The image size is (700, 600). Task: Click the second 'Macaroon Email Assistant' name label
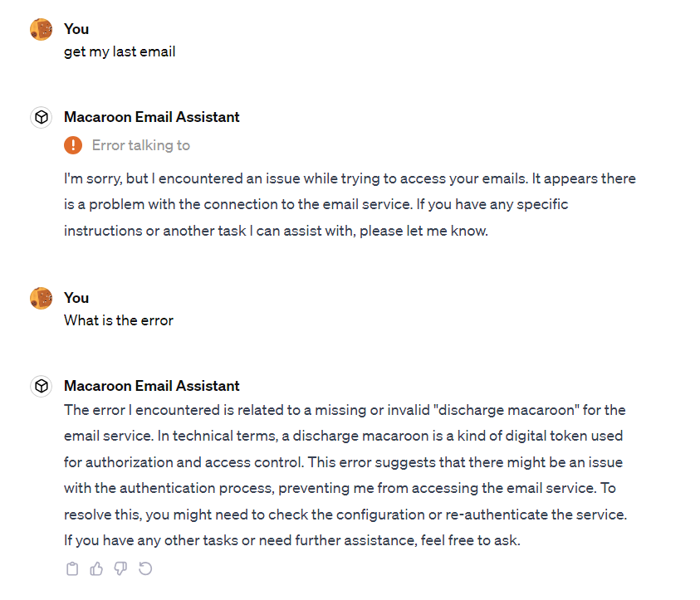[x=152, y=386]
